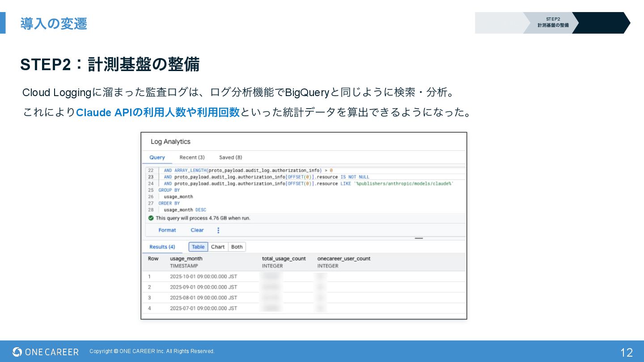
Task: Click the ONE CAREER logo in footer
Action: coord(46,352)
